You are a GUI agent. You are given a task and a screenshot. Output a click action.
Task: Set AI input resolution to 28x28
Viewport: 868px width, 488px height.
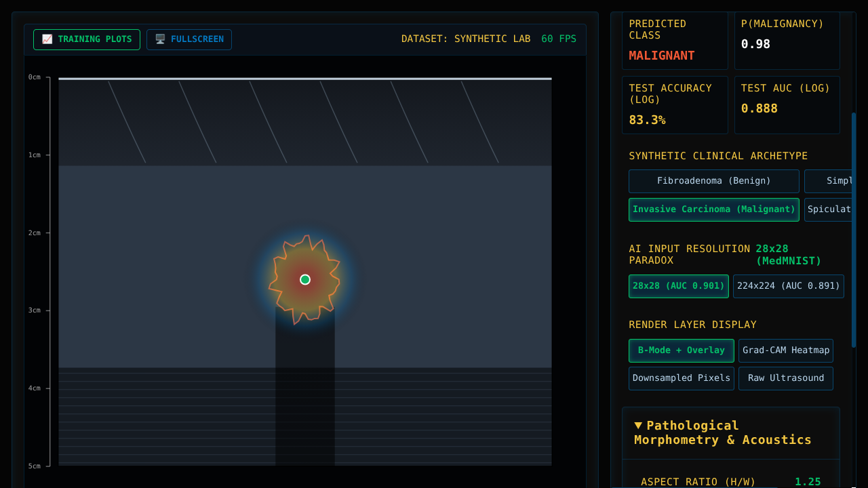point(679,286)
